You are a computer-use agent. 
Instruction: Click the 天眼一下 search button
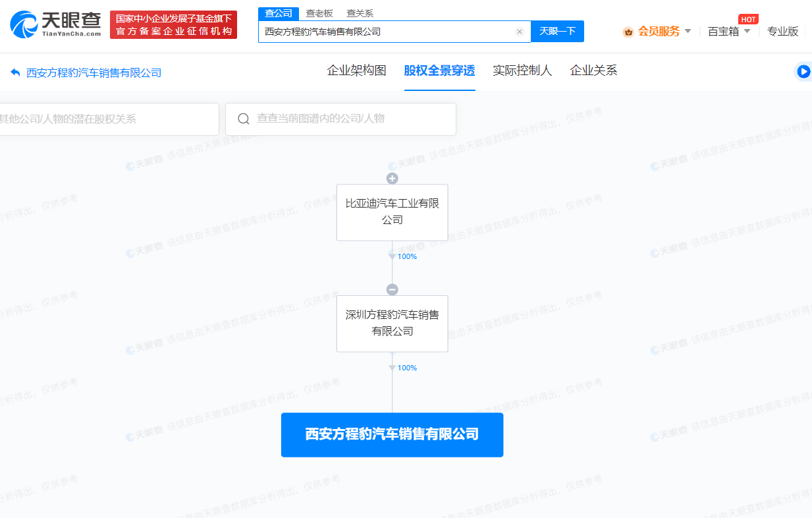(x=557, y=31)
